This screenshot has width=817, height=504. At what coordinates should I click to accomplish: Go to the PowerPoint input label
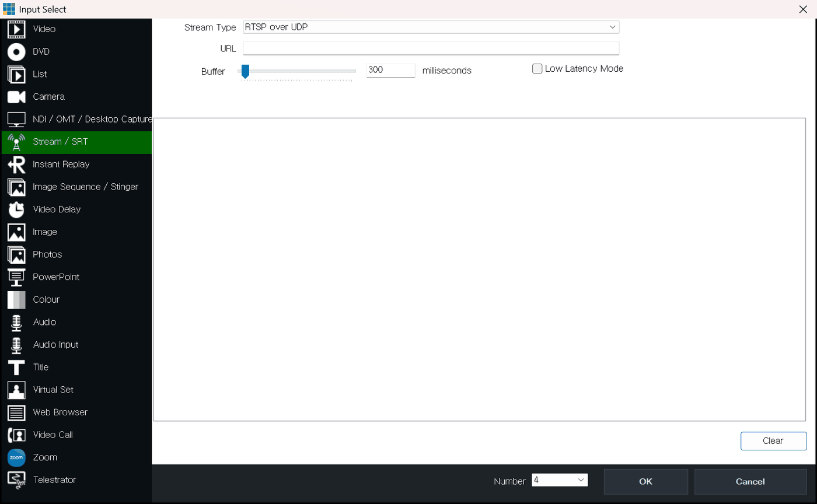56,277
